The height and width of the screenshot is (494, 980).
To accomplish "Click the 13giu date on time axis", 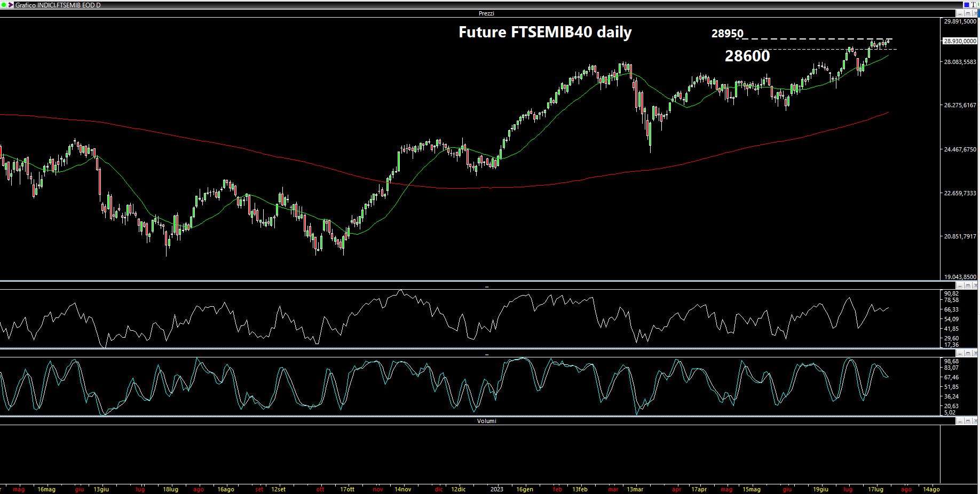I will pos(101,489).
